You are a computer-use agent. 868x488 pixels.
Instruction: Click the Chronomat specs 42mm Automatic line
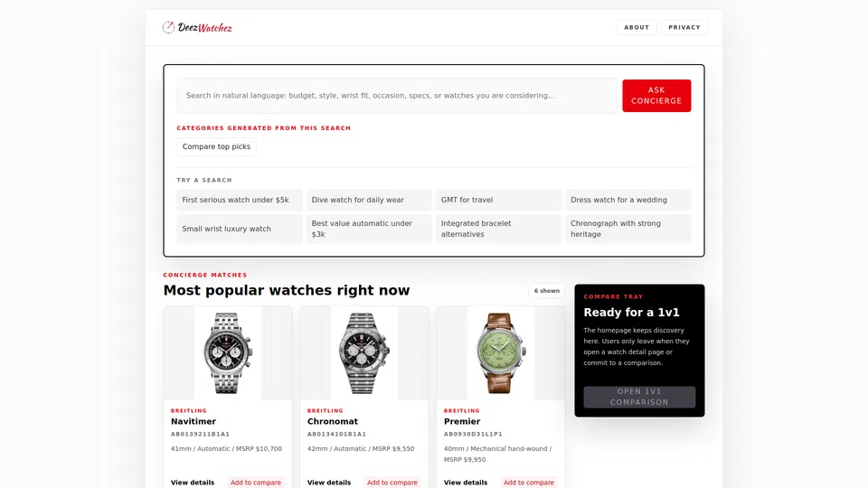click(361, 449)
